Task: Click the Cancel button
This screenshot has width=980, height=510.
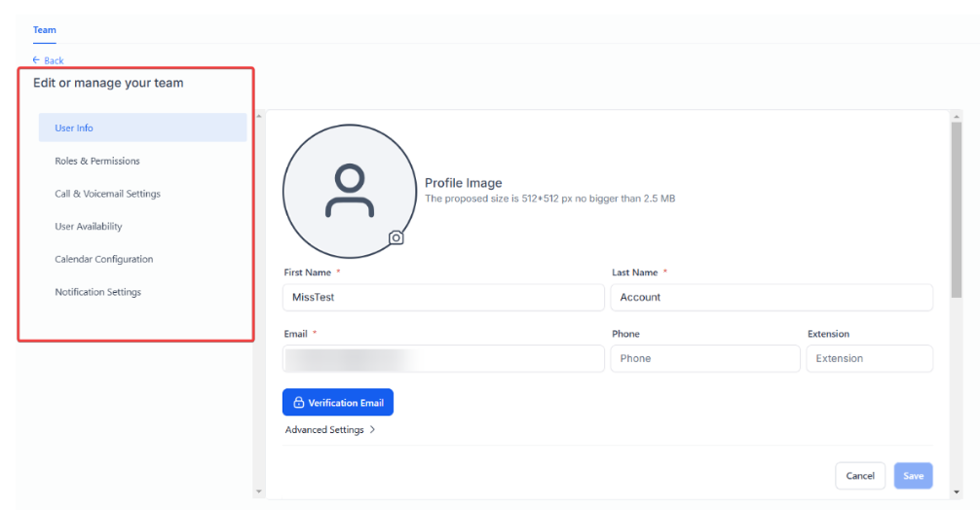Action: [859, 476]
